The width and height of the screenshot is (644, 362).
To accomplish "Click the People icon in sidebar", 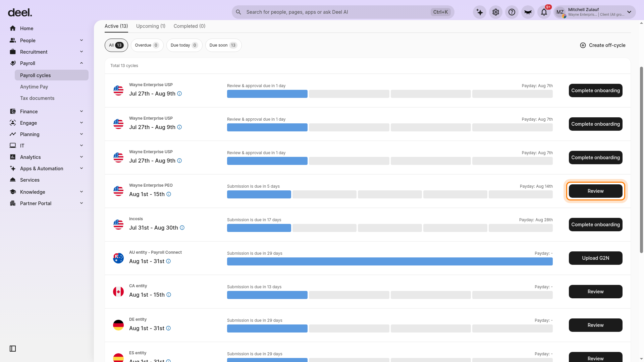I will pyautogui.click(x=13, y=41).
